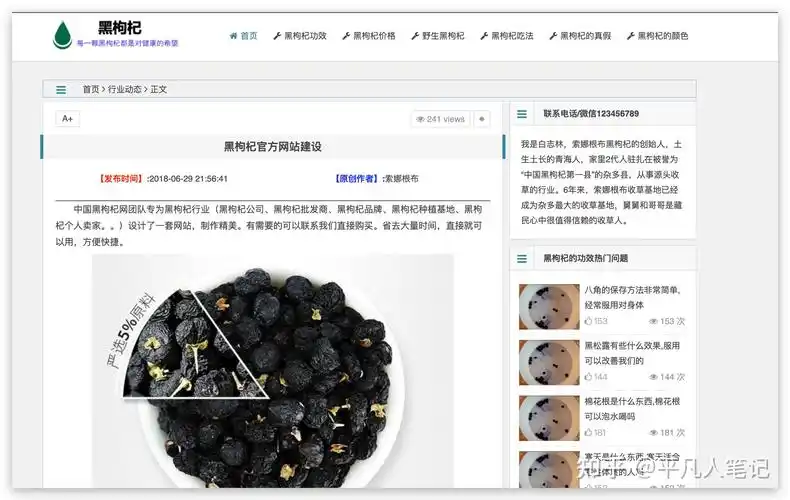Click eye icon of 181 次 view count

coord(653,433)
